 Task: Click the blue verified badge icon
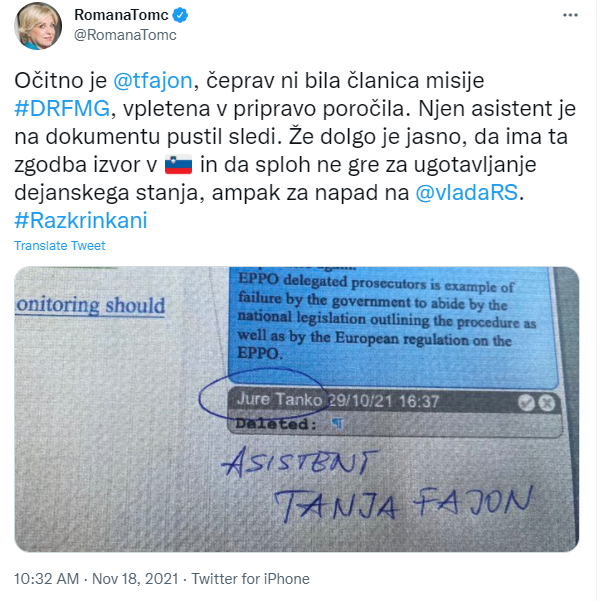[x=180, y=15]
